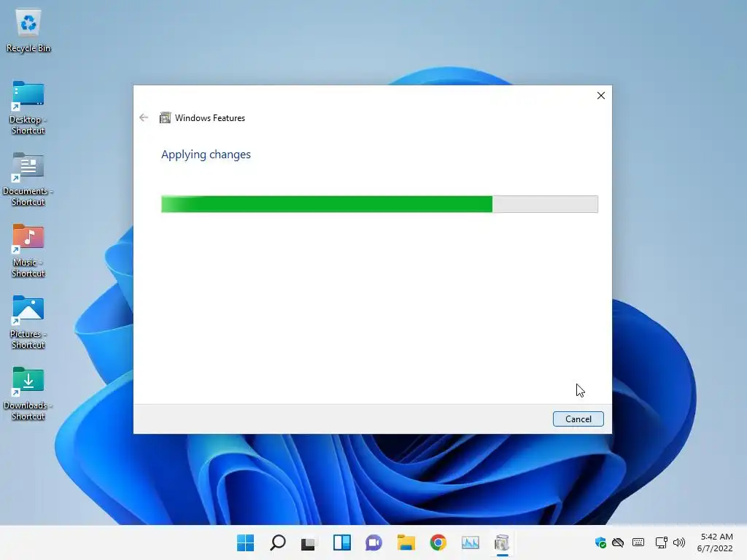Cancel the Windows Features changes
The image size is (747, 560).
point(578,419)
